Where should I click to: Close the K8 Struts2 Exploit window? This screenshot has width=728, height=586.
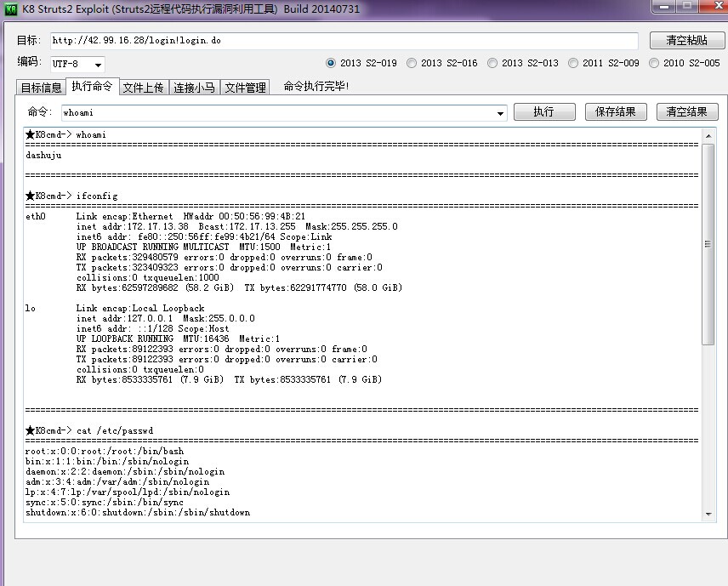[716, 7]
